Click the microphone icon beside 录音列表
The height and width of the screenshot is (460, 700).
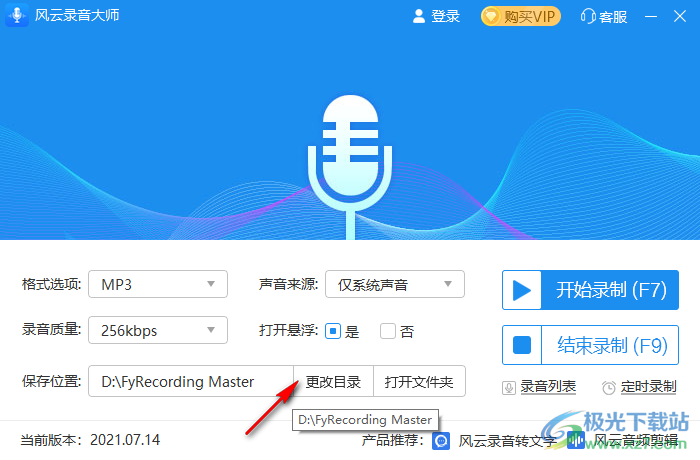point(509,387)
